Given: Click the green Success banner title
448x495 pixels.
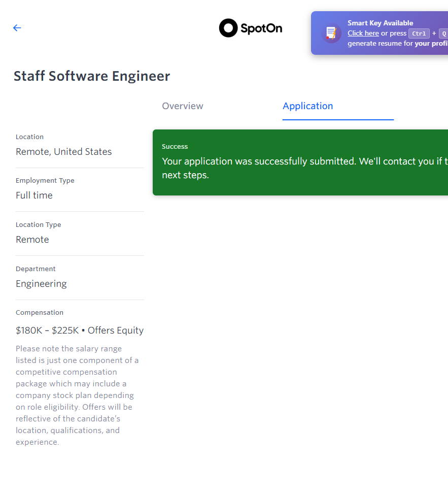Looking at the screenshot, I should [x=175, y=147].
